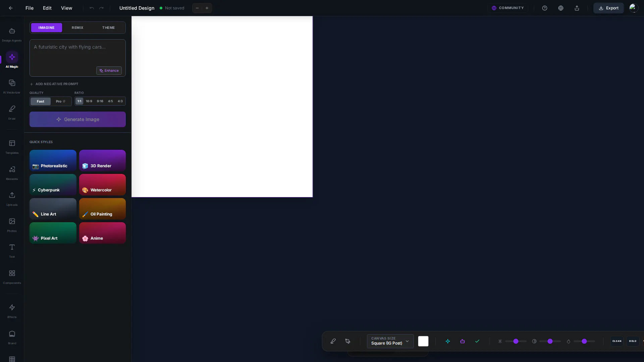
Task: Open the Photos panel
Action: click(x=12, y=225)
